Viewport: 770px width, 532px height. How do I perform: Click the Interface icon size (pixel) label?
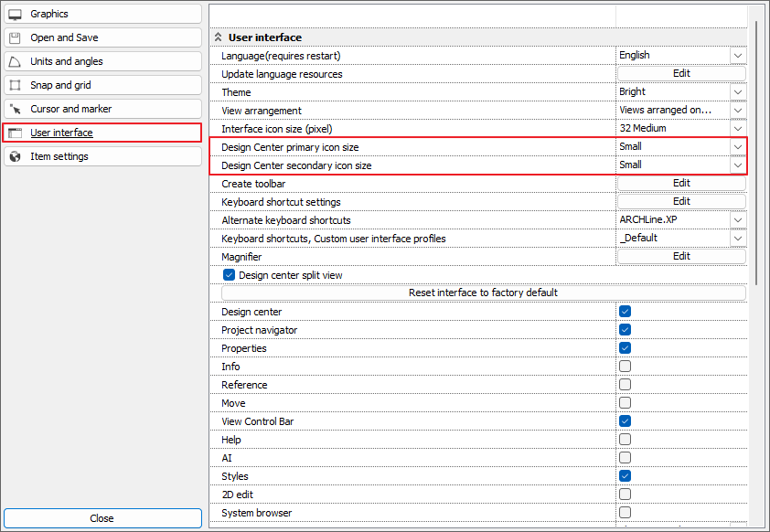pos(277,129)
